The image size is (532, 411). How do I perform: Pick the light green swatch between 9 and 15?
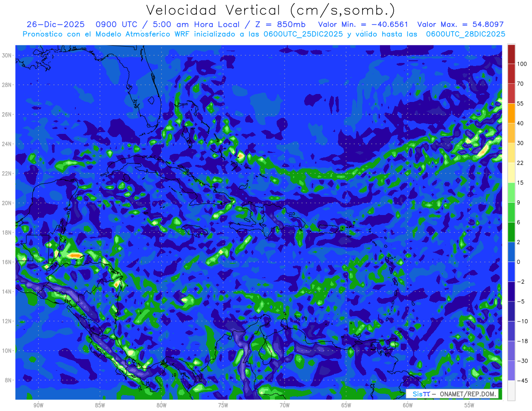click(x=511, y=193)
